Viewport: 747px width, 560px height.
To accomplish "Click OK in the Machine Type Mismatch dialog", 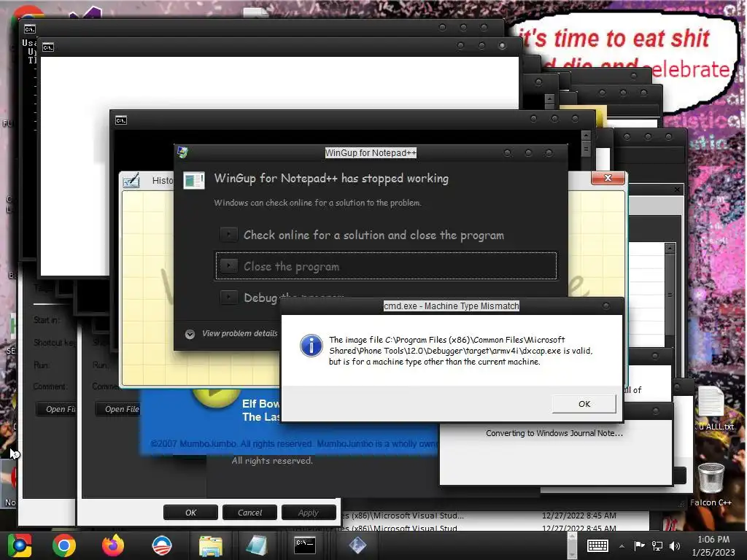I will [584, 404].
